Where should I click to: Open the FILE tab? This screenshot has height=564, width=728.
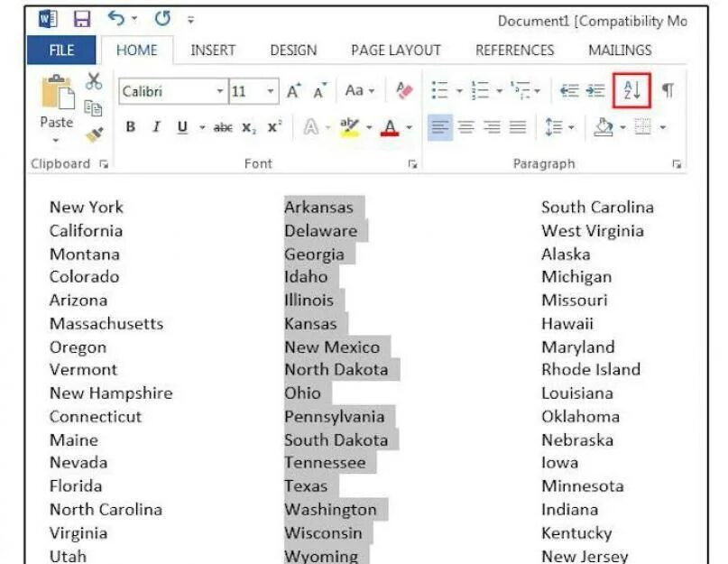(x=61, y=50)
